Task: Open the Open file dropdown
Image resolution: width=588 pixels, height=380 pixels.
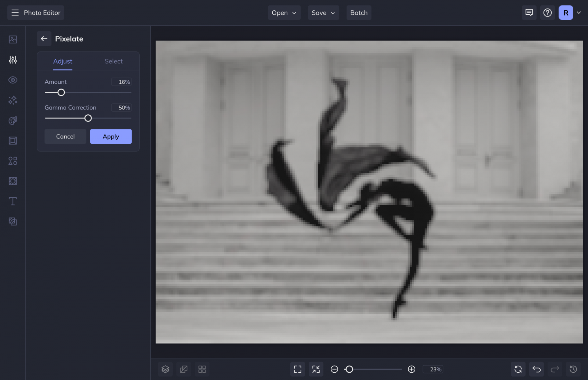Action: coord(284,12)
